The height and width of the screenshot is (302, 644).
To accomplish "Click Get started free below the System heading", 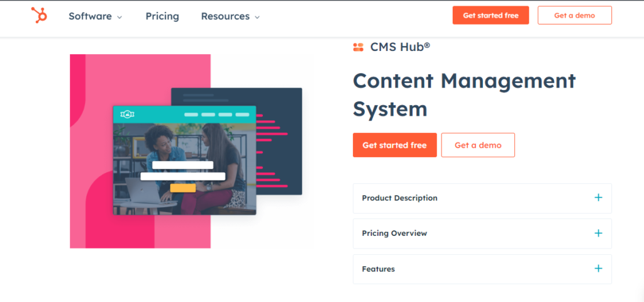I will [395, 145].
